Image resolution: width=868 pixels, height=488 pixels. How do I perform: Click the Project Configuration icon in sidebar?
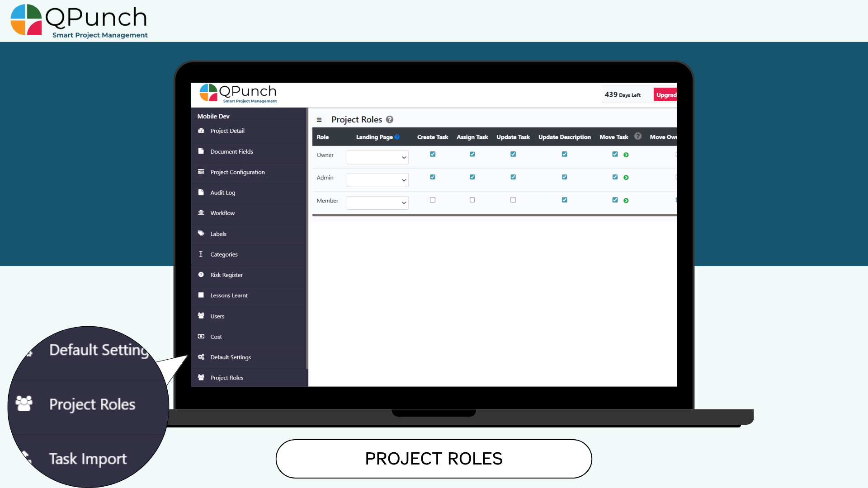201,172
